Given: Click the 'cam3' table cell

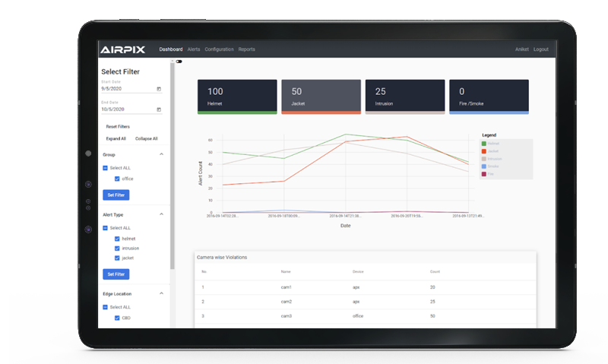Looking at the screenshot, I should click(287, 316).
